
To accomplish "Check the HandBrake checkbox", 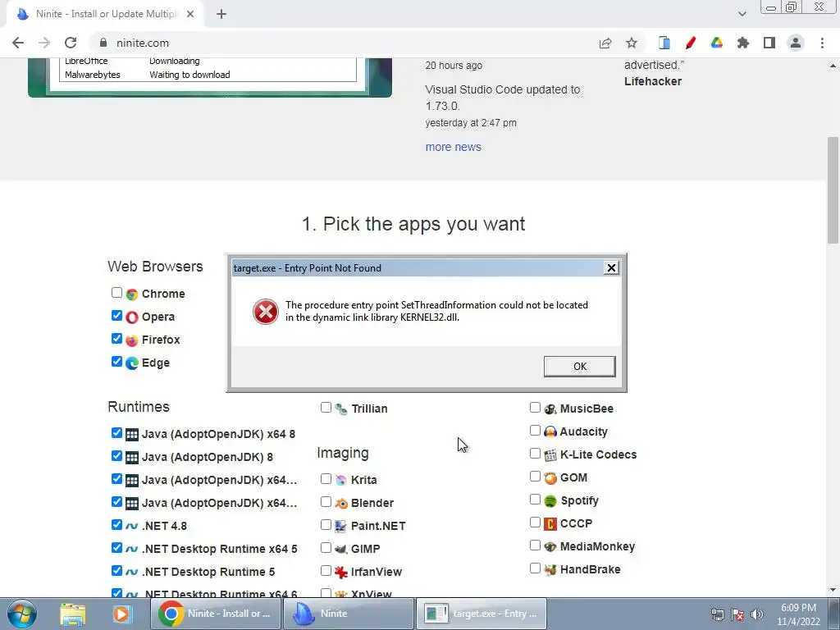I will pos(535,568).
